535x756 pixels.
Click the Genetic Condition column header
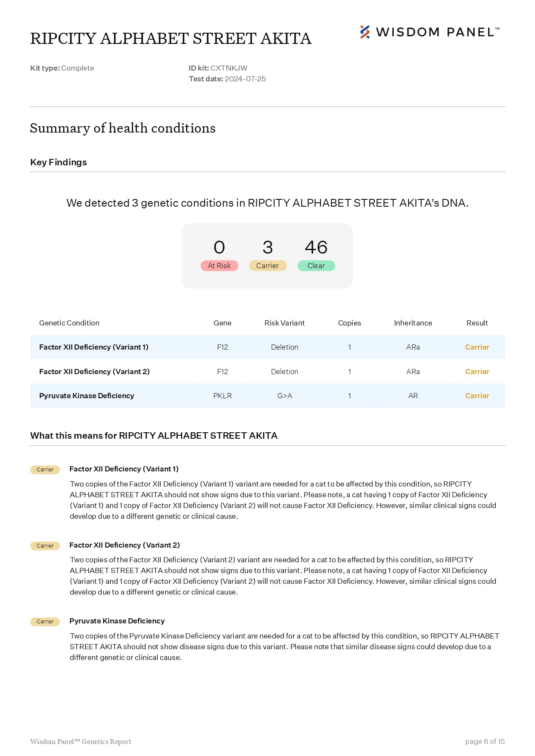(x=69, y=323)
